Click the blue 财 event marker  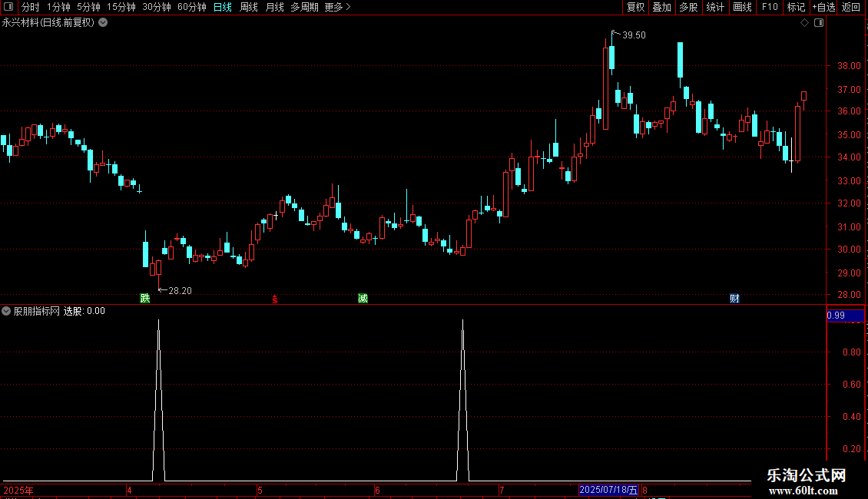tap(734, 299)
